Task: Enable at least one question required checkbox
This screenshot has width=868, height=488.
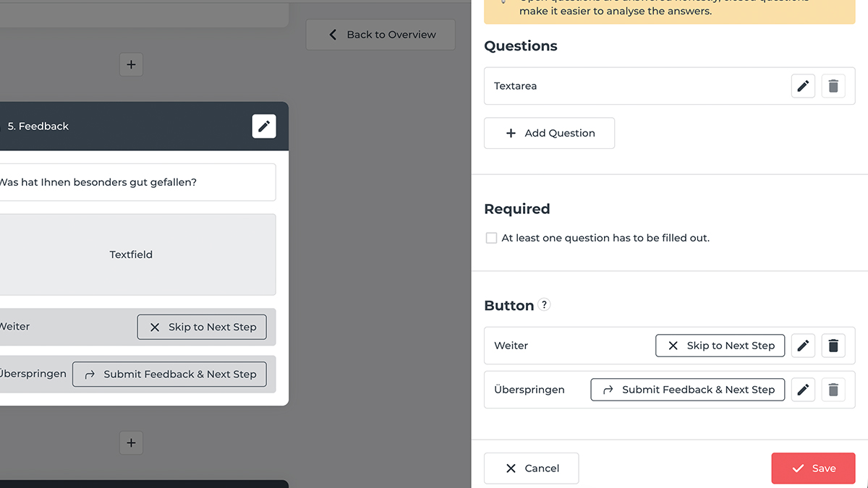Action: pyautogui.click(x=491, y=237)
